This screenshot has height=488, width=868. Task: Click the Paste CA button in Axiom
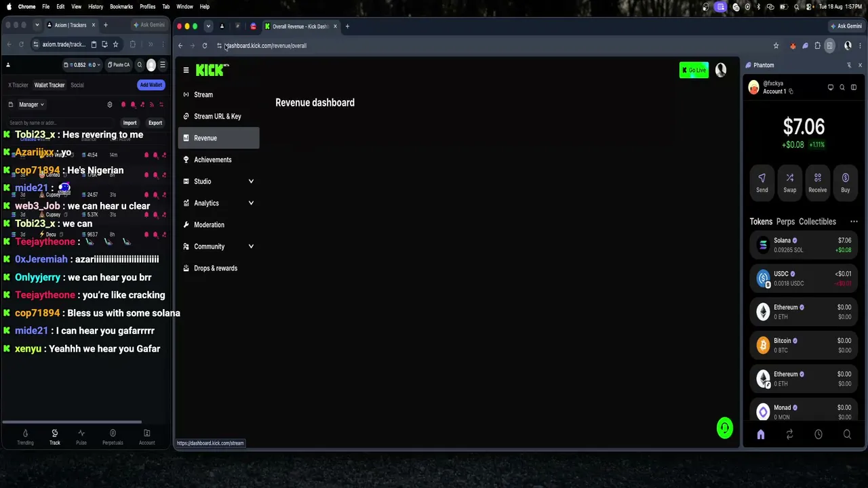[119, 65]
